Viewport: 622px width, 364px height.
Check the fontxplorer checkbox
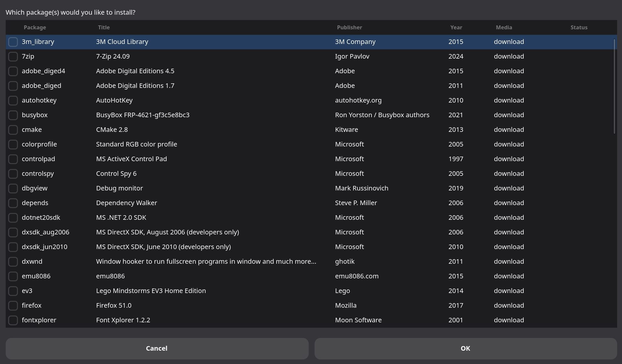click(13, 320)
